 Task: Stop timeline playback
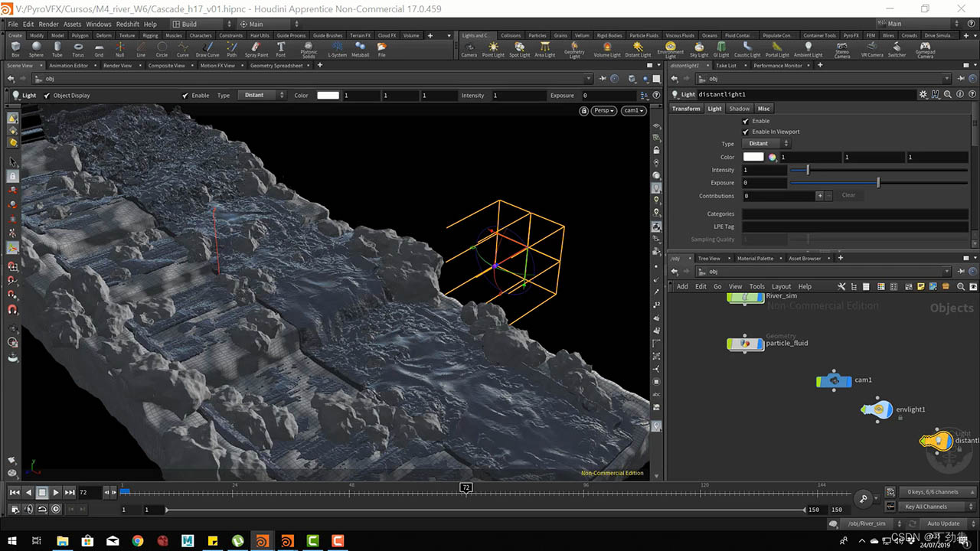point(42,492)
